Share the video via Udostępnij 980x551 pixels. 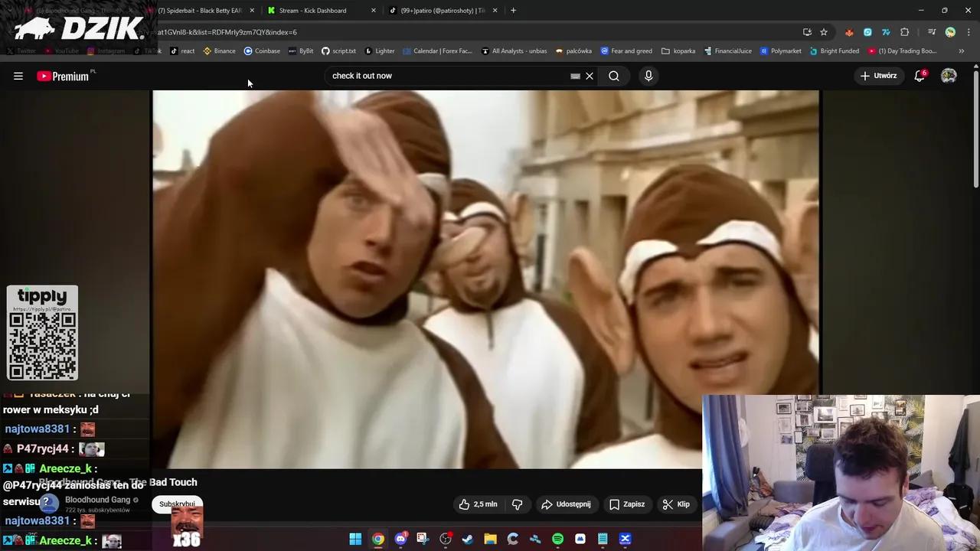pyautogui.click(x=566, y=504)
